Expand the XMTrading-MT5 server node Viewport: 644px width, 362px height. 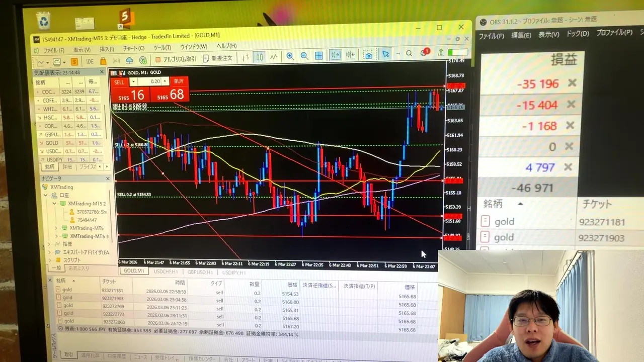56,228
